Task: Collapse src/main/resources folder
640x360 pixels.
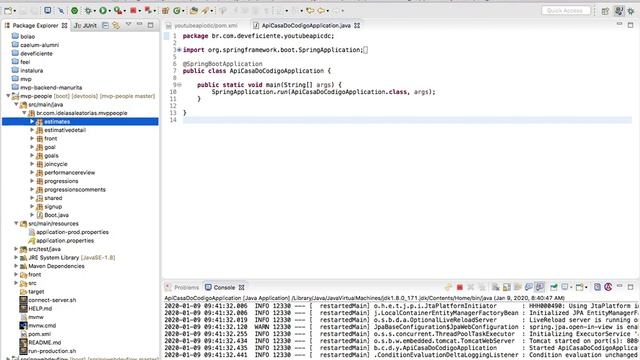Action: tap(16, 223)
